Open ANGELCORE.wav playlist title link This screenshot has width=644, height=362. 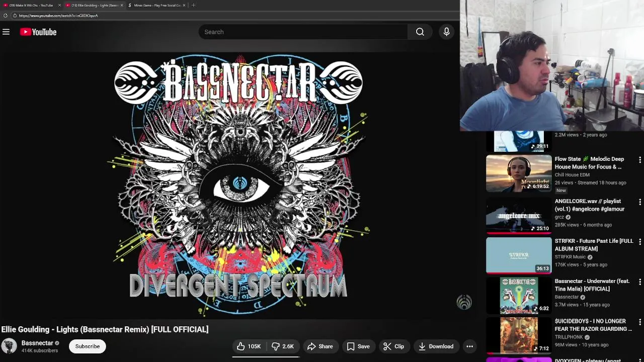[590, 205]
